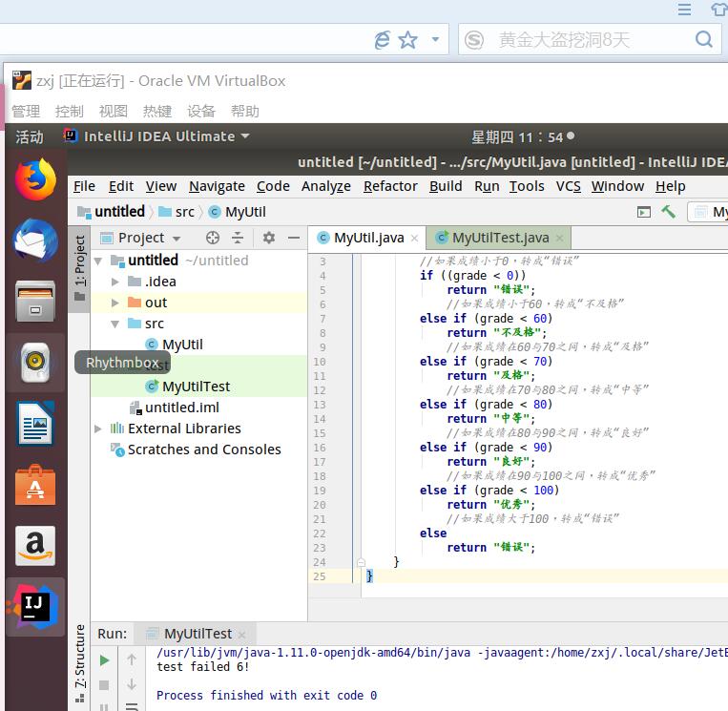Stop the run with the square stop icon
Image resolution: width=728 pixels, height=711 pixels.
click(104, 685)
